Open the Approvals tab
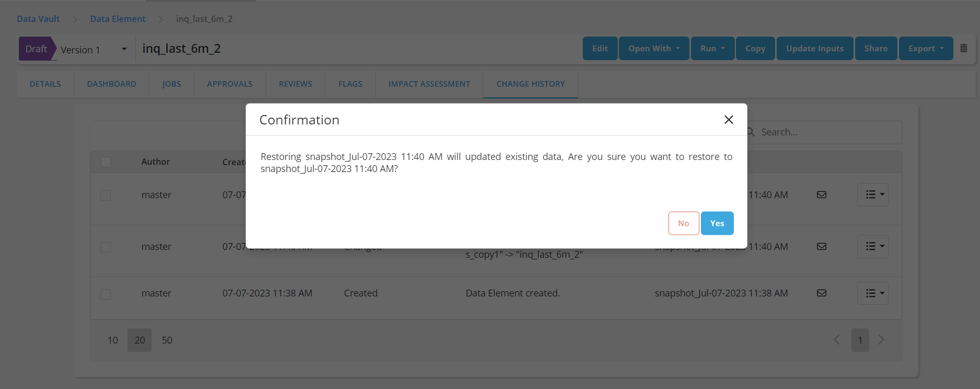The width and height of the screenshot is (980, 389). (x=229, y=84)
